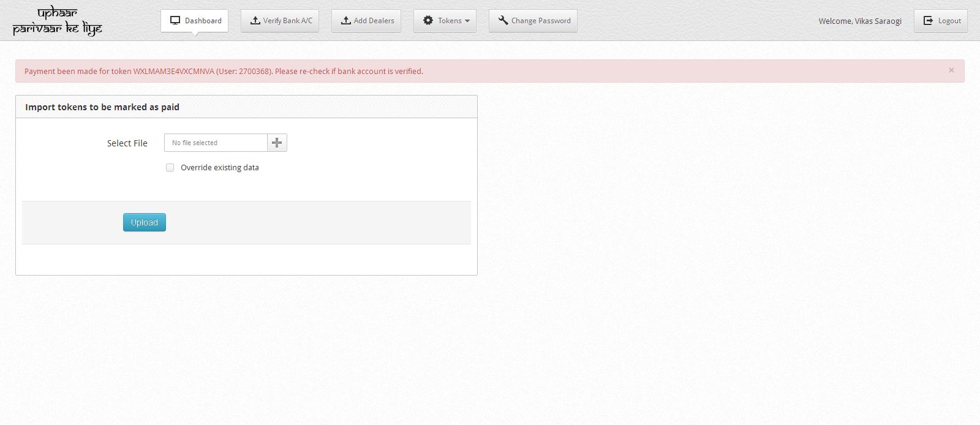The height and width of the screenshot is (425, 980).
Task: Open the Uphaar Parivaar Ke Liye logo
Action: coord(58,21)
